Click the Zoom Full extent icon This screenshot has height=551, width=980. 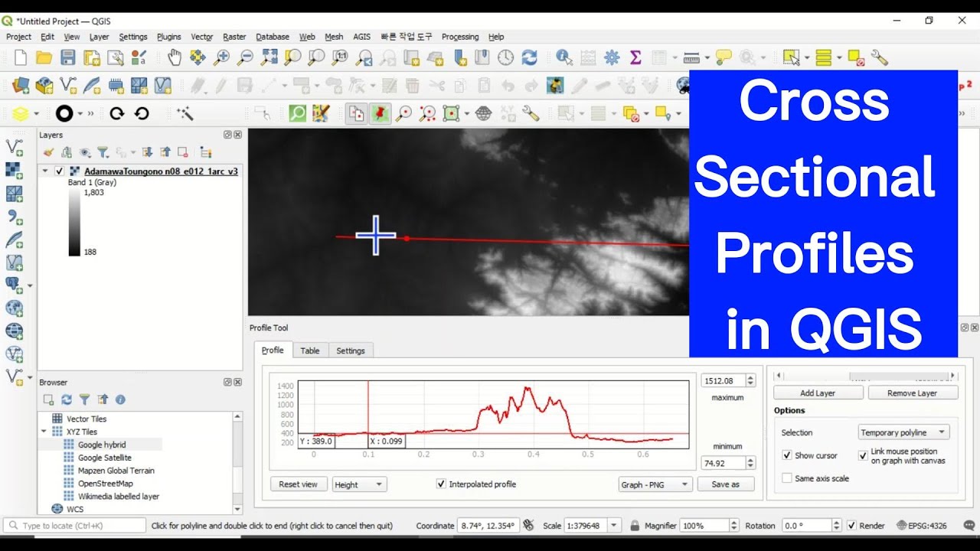(x=269, y=57)
